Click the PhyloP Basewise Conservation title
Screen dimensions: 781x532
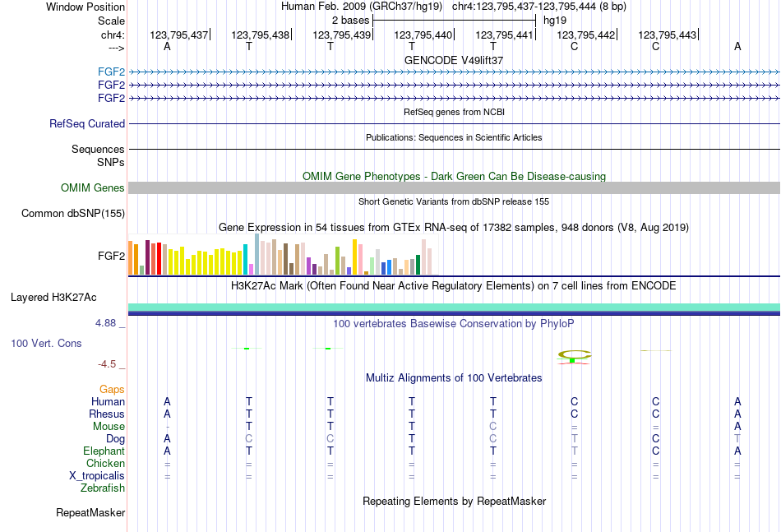point(454,324)
